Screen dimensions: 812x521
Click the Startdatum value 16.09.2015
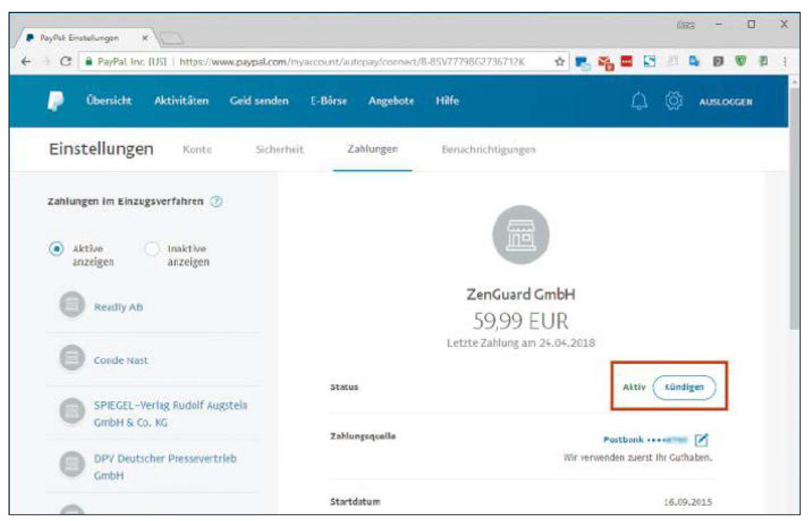click(x=688, y=503)
